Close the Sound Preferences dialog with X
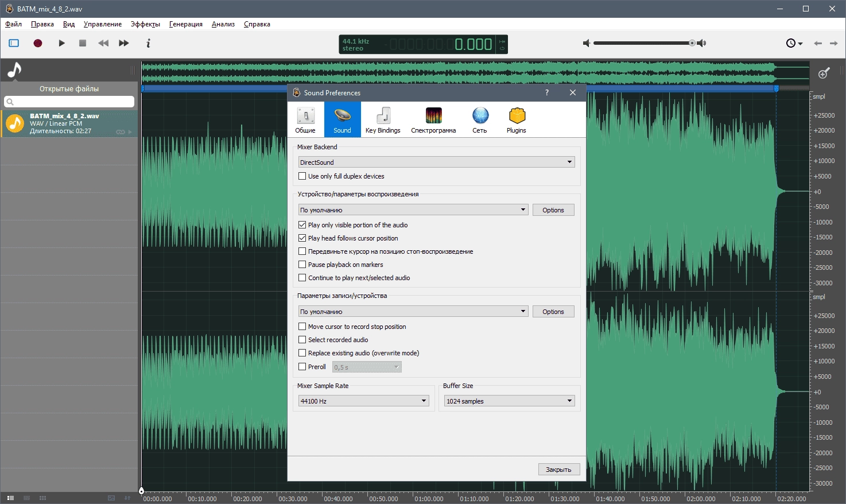Screen dimensions: 846x504 pos(573,92)
